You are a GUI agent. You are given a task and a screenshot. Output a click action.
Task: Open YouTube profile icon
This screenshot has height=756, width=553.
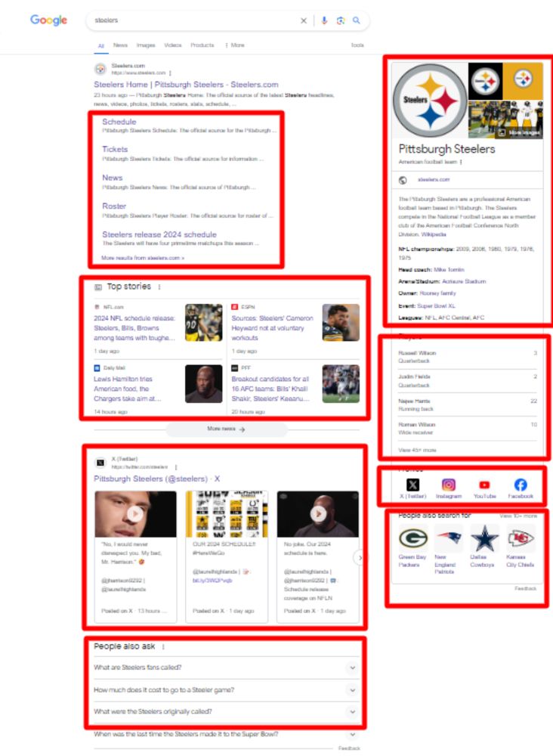pyautogui.click(x=484, y=485)
